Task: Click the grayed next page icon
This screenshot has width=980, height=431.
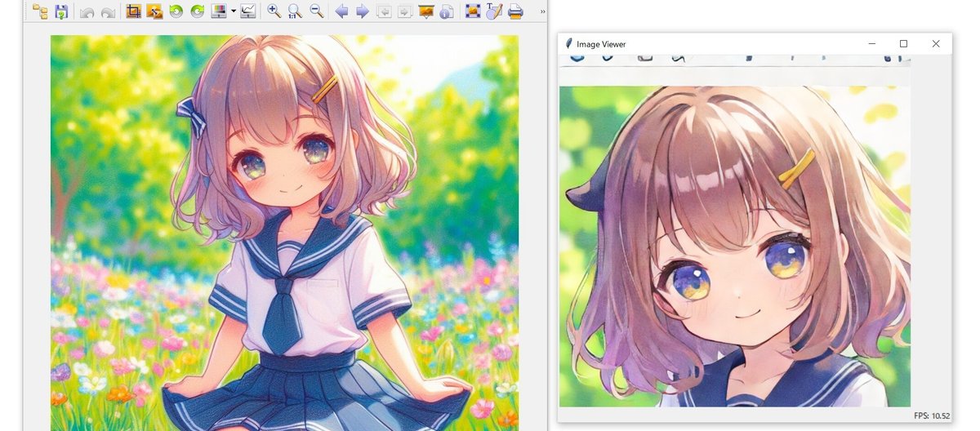Action: (404, 11)
